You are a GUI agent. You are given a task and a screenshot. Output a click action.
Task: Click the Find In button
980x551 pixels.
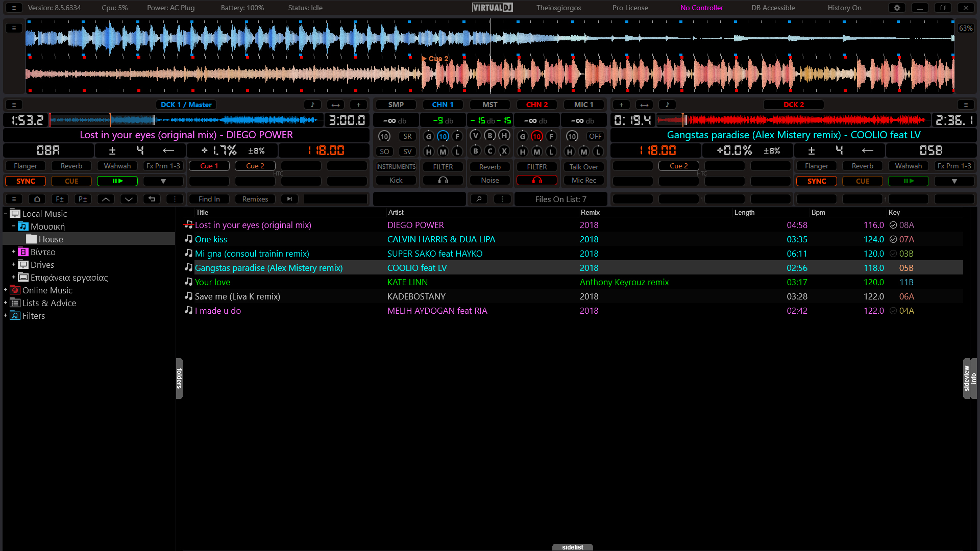[209, 199]
